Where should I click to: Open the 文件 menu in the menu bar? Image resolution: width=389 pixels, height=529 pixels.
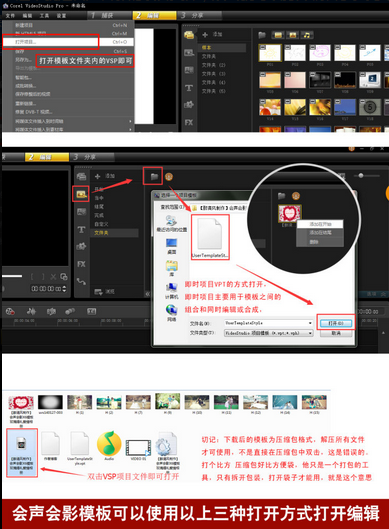[x=10, y=16]
